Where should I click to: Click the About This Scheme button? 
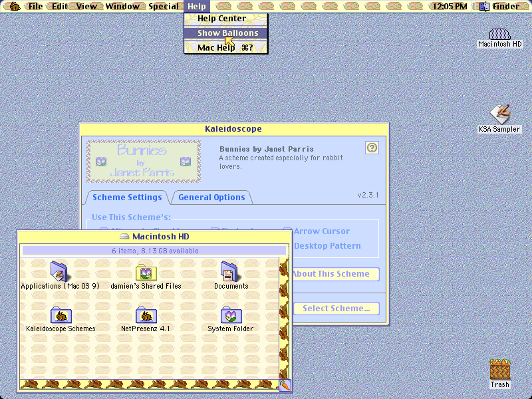tap(334, 274)
